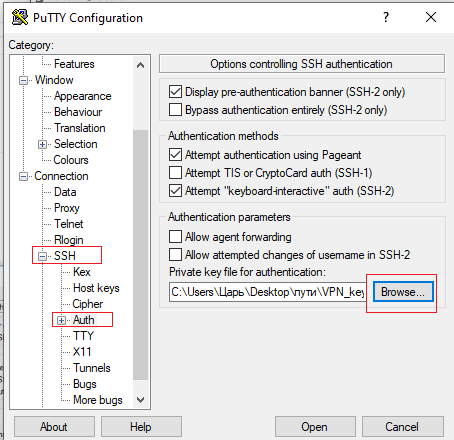The height and width of the screenshot is (440, 454).
Task: Select the Tunnels category
Action: pyautogui.click(x=92, y=368)
